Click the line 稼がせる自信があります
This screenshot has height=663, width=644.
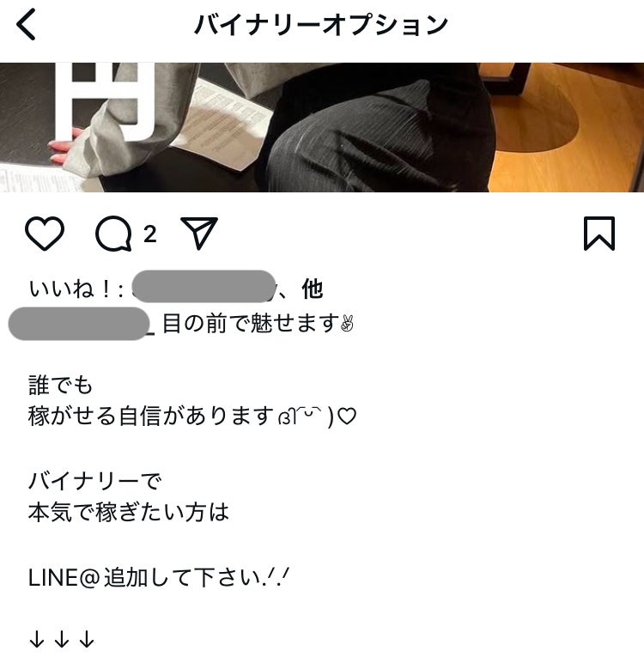pos(151,416)
